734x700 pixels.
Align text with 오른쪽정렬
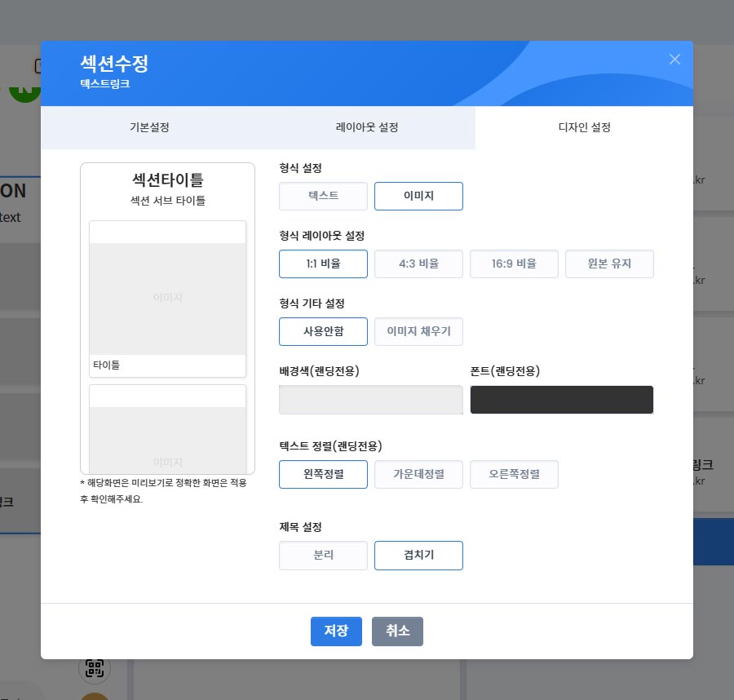tap(514, 474)
